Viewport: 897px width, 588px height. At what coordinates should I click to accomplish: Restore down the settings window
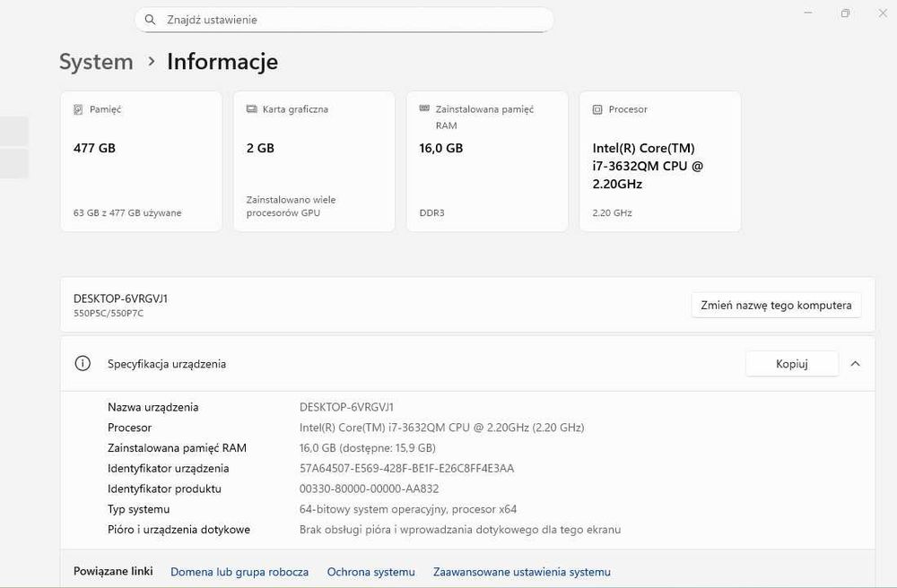pyautogui.click(x=845, y=13)
